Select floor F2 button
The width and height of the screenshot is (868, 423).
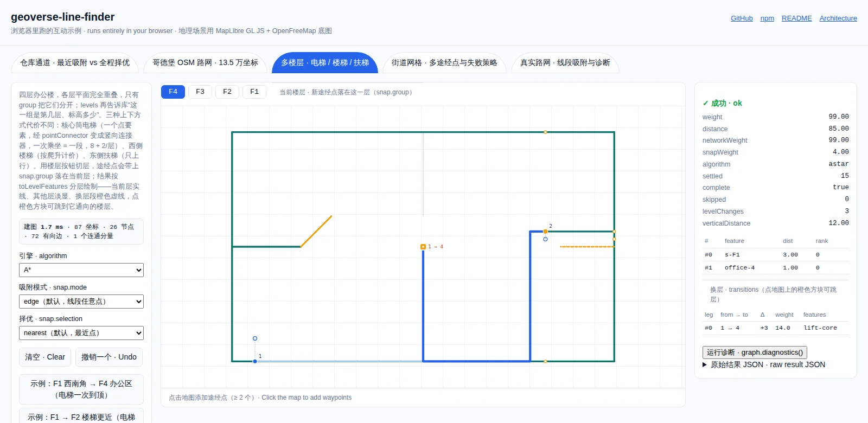coord(227,92)
